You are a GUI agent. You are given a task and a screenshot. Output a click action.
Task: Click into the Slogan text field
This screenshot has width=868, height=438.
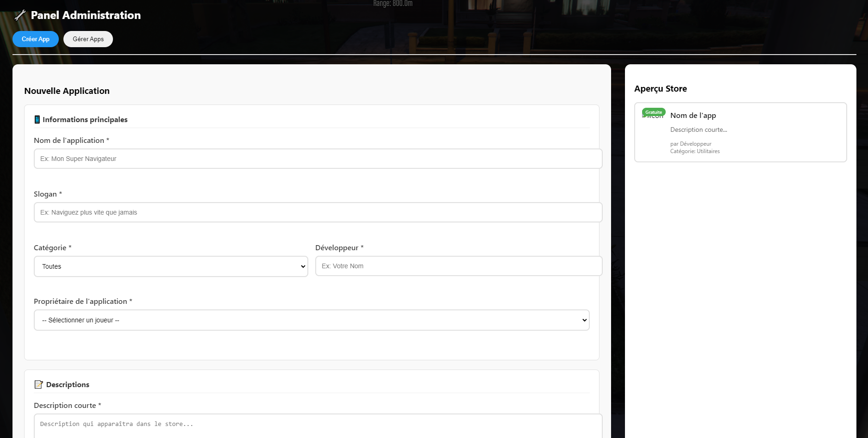(318, 212)
